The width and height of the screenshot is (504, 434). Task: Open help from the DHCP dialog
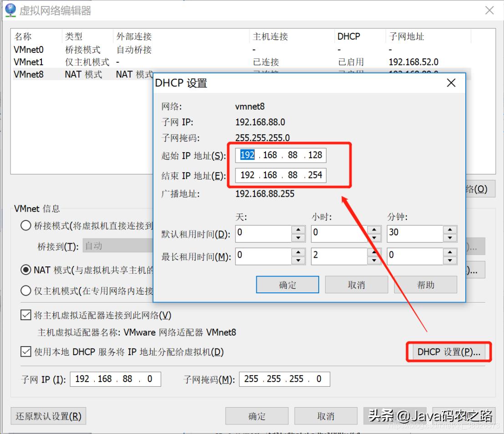tap(426, 284)
